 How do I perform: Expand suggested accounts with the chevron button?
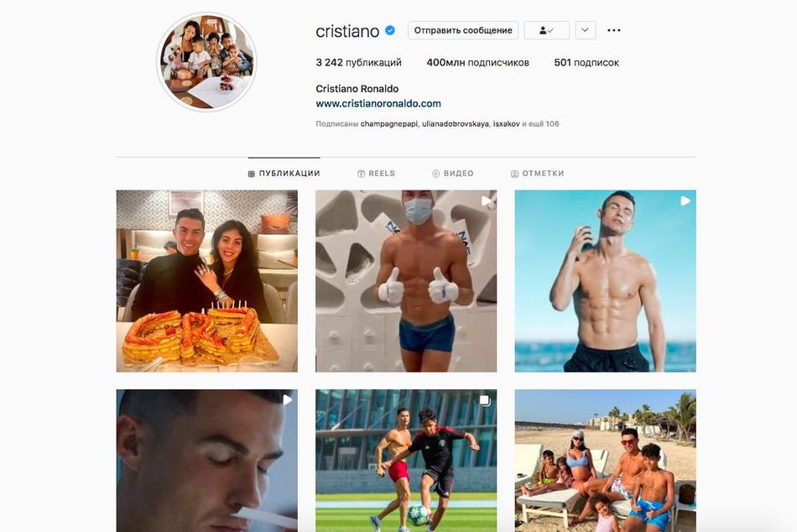585,30
